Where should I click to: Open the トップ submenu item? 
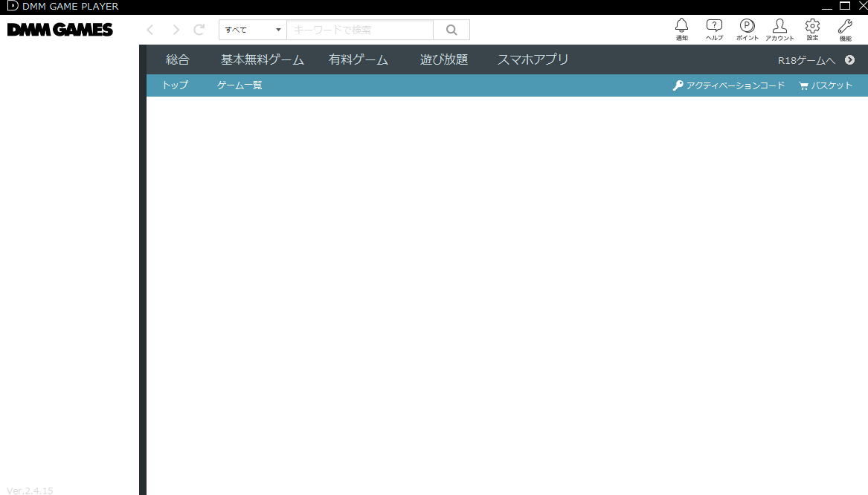[175, 85]
